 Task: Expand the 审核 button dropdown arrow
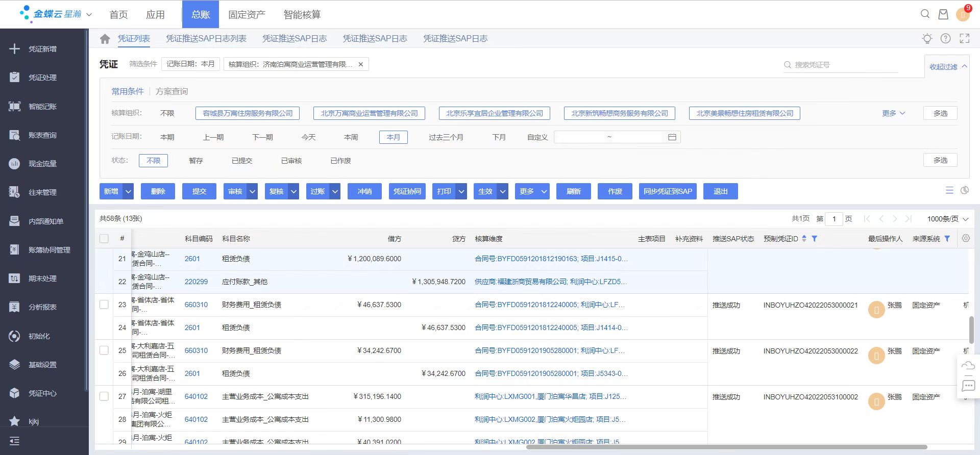point(253,191)
